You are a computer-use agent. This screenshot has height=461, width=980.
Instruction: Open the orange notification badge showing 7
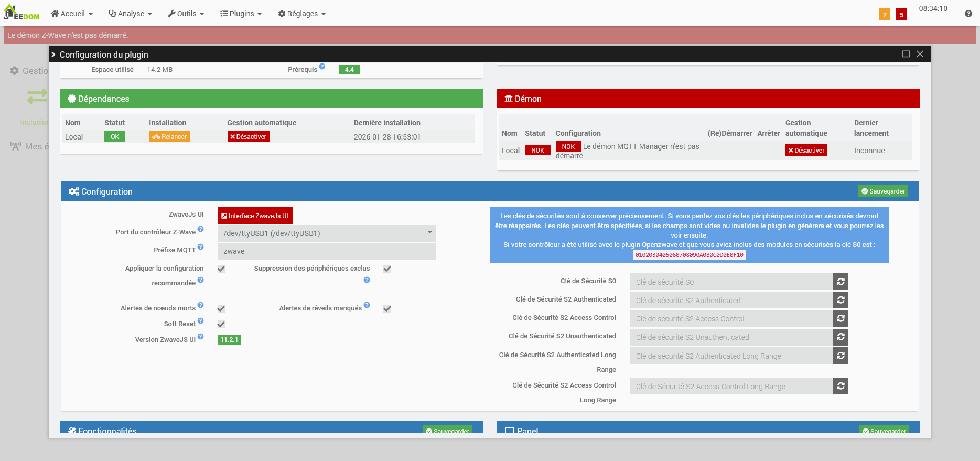[x=885, y=15]
